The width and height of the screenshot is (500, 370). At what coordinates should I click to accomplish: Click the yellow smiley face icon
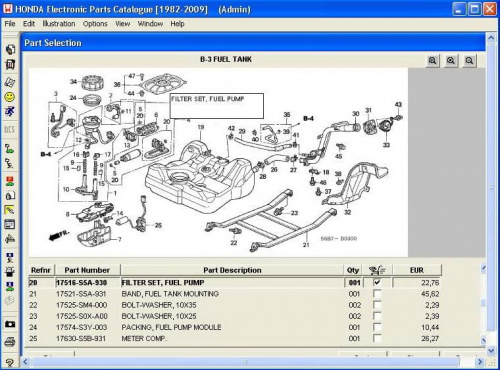[10, 97]
